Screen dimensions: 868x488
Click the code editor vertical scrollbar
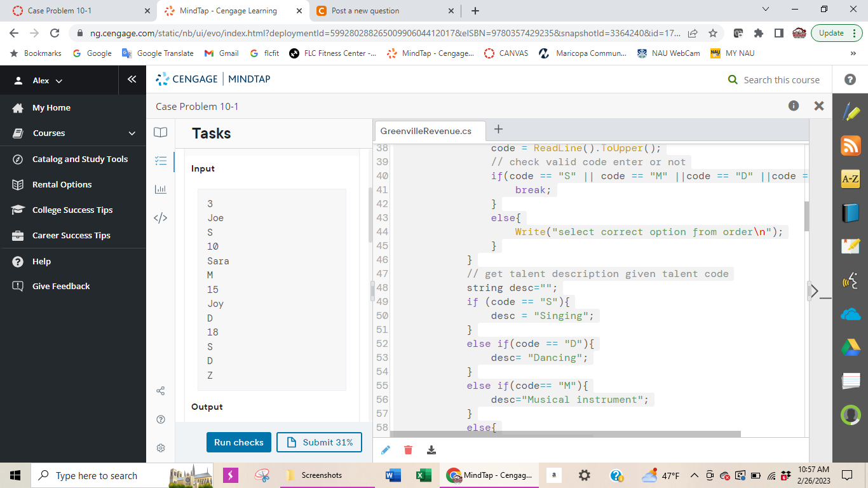806,216
